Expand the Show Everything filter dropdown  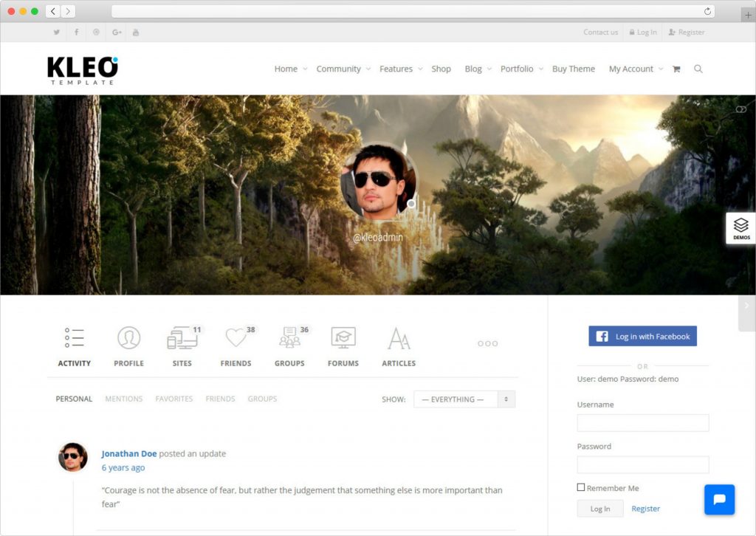point(464,399)
